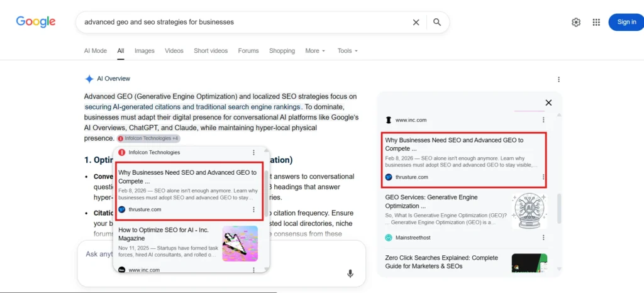Viewport: 644px width, 293px height.
Task: Close the right sources panel
Action: 548,103
